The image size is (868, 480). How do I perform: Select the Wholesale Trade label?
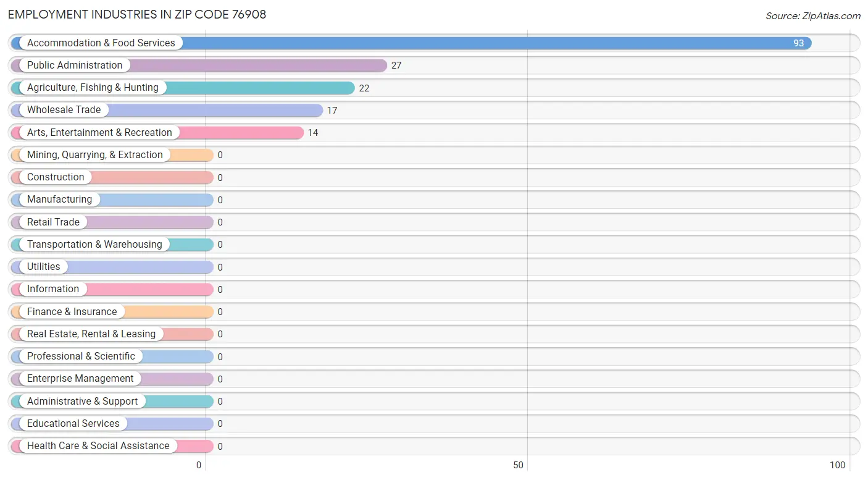coord(64,110)
